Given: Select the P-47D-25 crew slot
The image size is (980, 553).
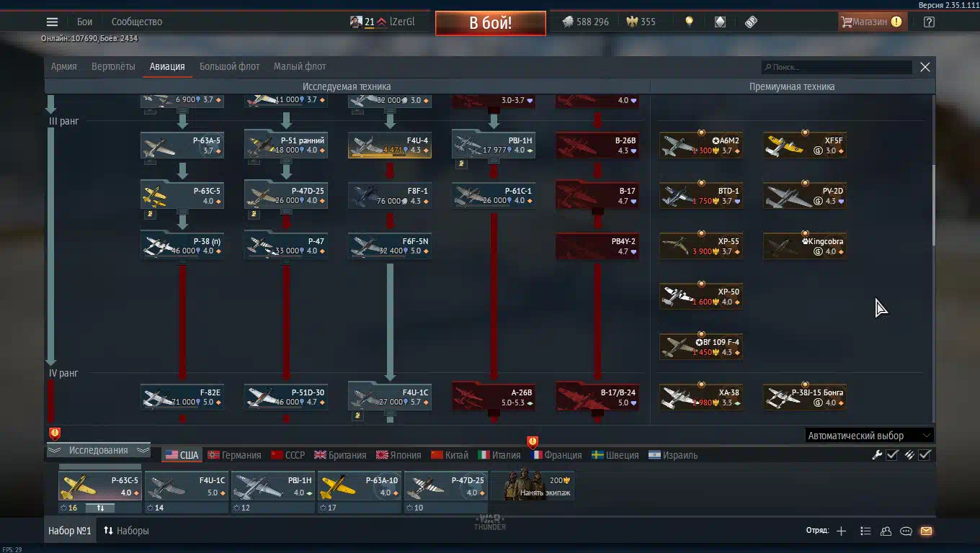Looking at the screenshot, I should click(x=446, y=492).
